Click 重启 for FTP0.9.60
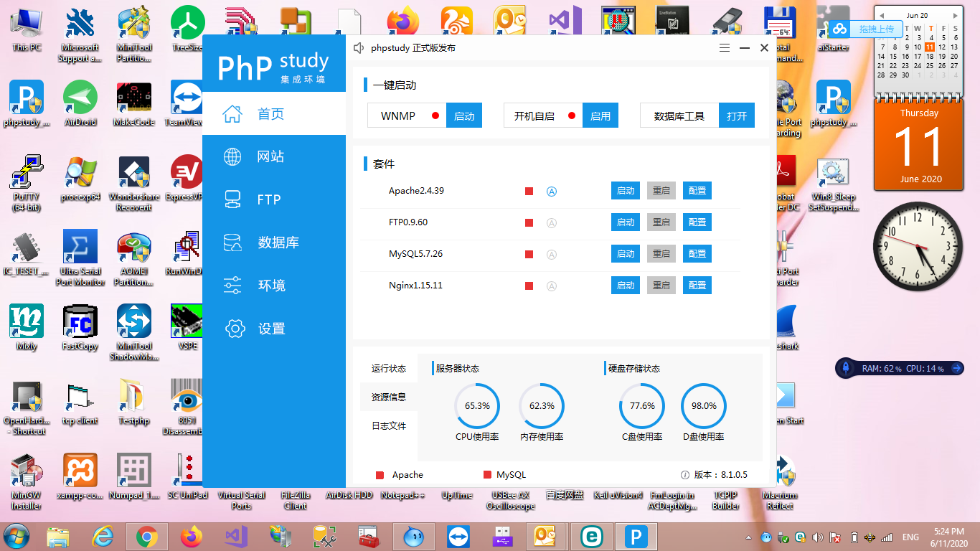Viewport: 980px width, 551px height. point(661,222)
